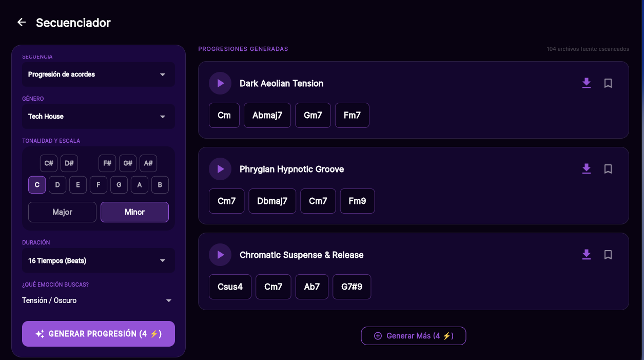Expand the 16 Tiempos (Beats) duration dropdown
The height and width of the screenshot is (360, 644).
[x=99, y=261]
